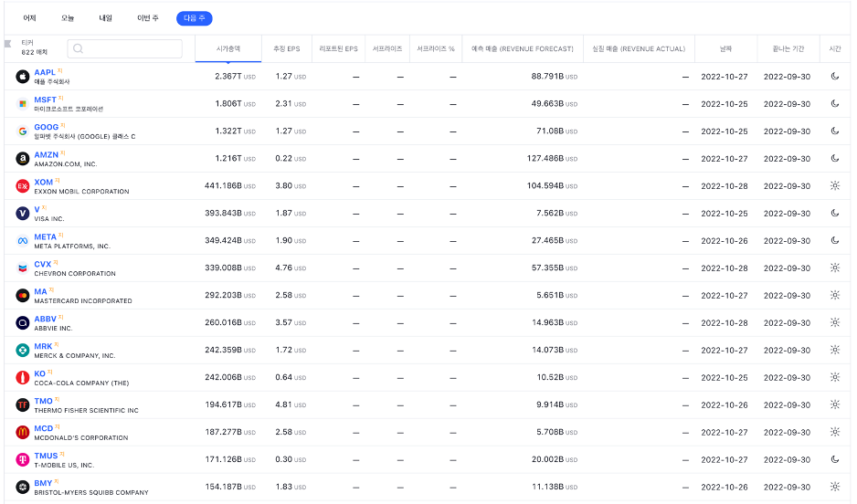Click the flag icon in the ticker header
Screen dimensions: 857x504
click(7, 43)
